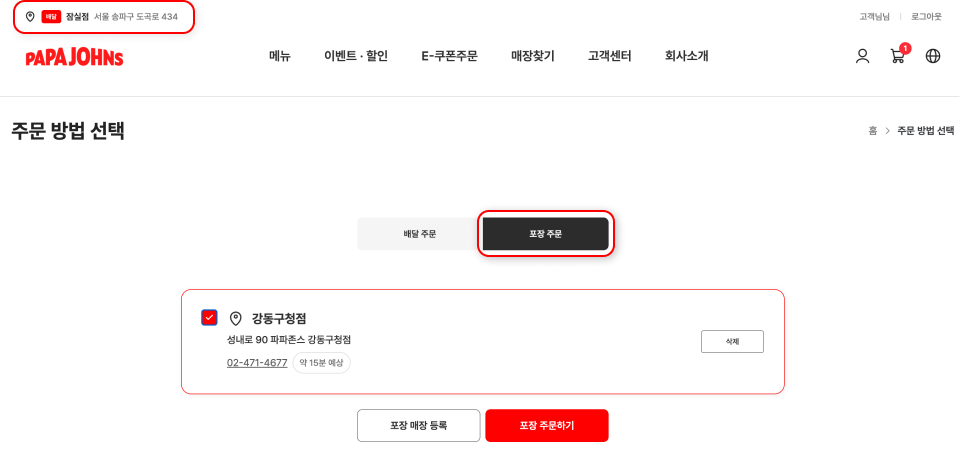This screenshot has height=464, width=960.
Task: Open the shopping cart icon
Action: click(x=897, y=57)
